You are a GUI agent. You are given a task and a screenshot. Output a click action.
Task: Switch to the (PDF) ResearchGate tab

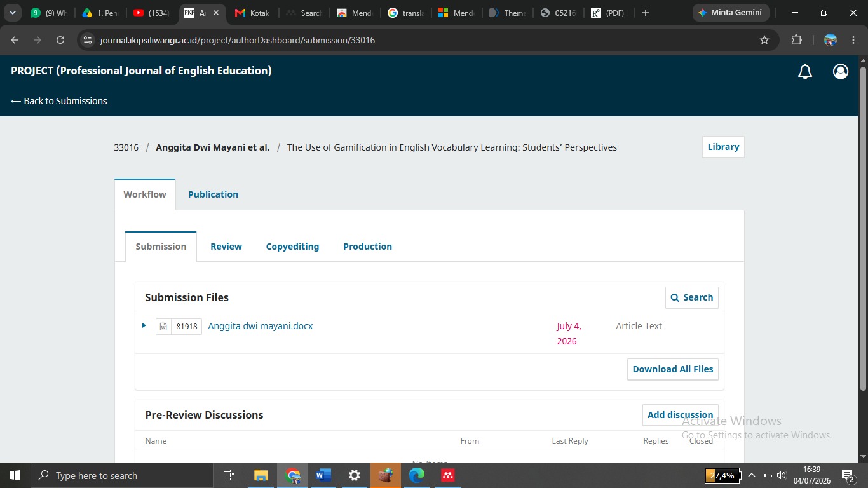point(609,13)
